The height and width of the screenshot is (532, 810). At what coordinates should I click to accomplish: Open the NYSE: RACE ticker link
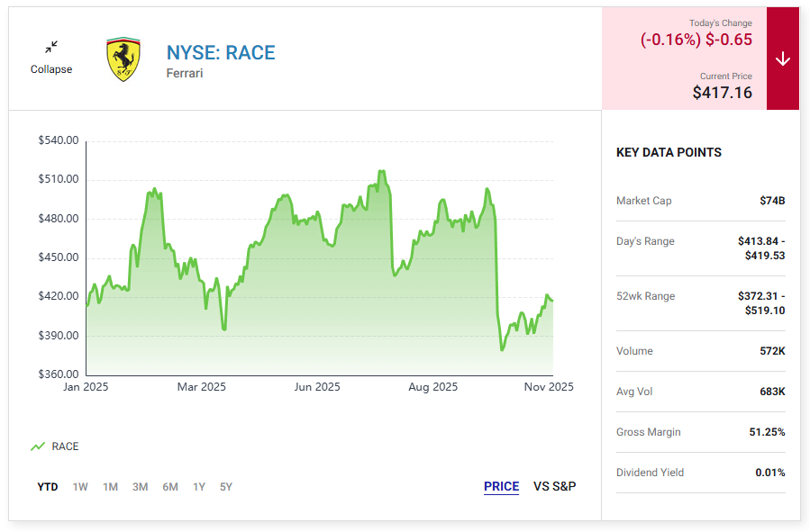click(x=221, y=52)
